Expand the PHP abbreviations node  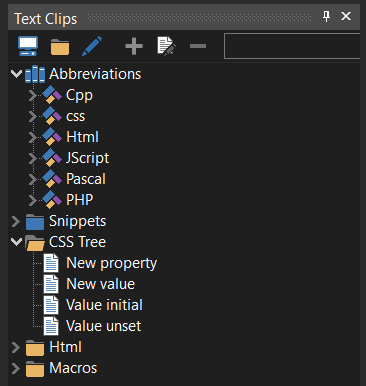click(32, 200)
